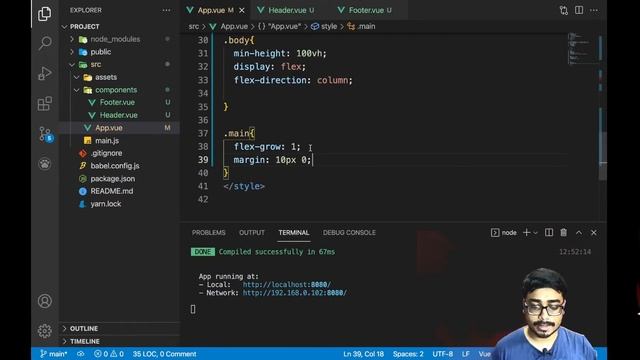
Task: Open package.json file
Action: point(113,179)
